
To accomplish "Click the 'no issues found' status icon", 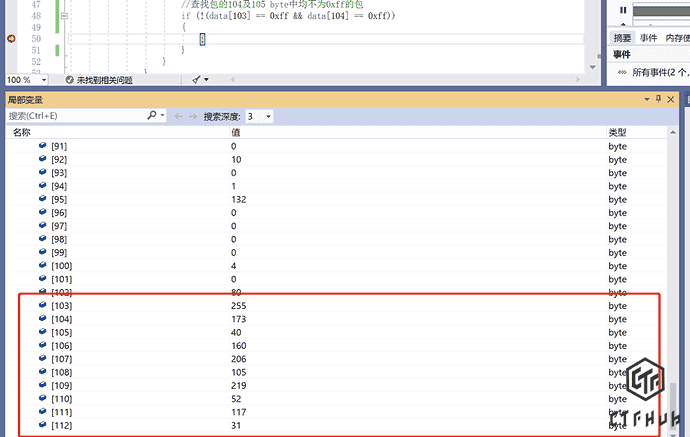I will (x=70, y=79).
